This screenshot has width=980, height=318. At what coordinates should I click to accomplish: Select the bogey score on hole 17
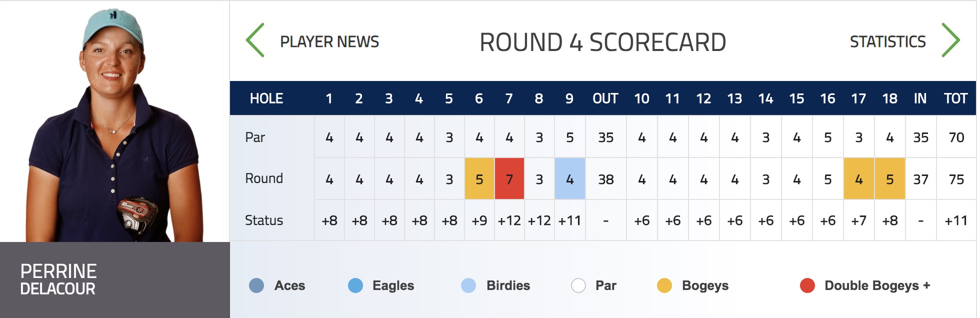859,178
